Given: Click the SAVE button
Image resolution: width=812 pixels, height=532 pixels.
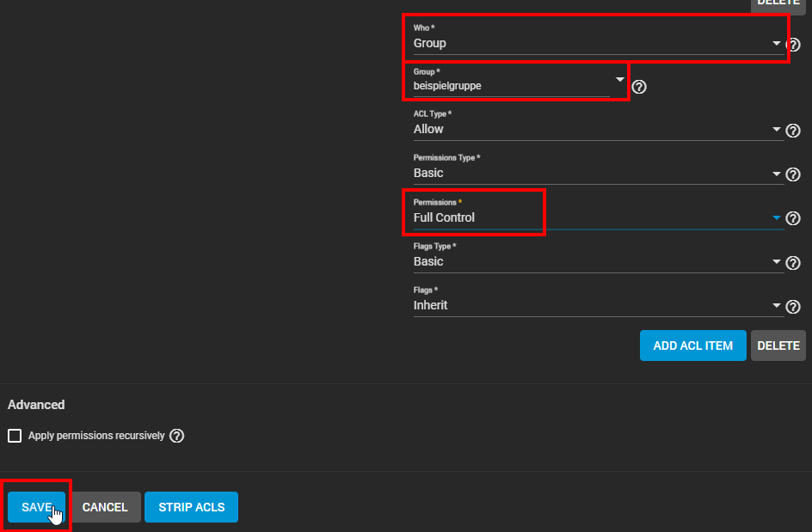Looking at the screenshot, I should pos(35,507).
